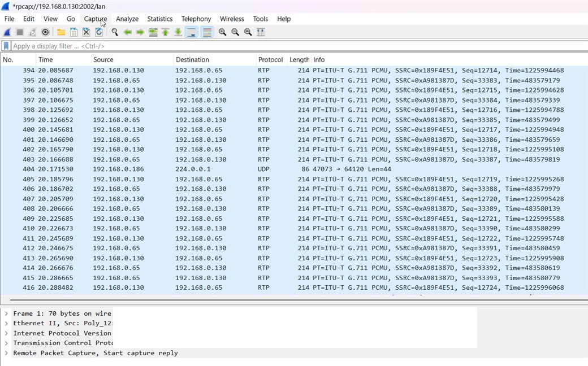Click into the display filter field
588x366 pixels.
299,46
